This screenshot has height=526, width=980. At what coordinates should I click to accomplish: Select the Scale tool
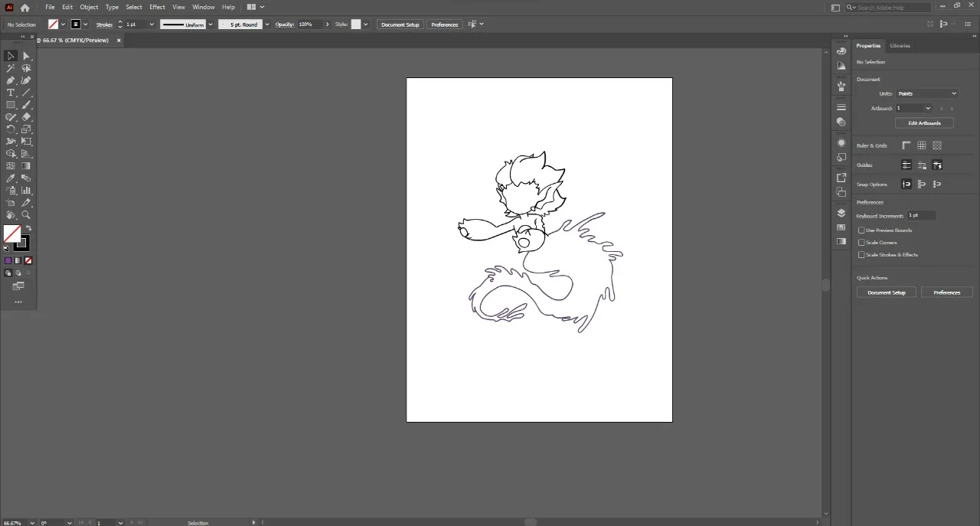(x=26, y=129)
